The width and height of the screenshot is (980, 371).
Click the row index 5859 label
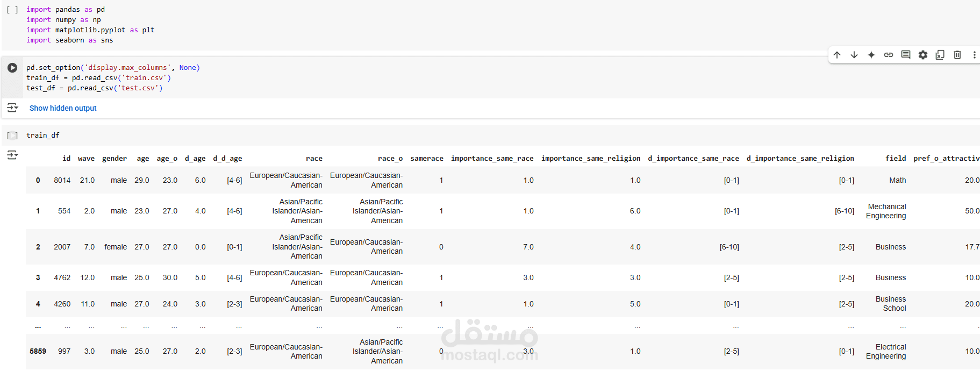pos(38,351)
